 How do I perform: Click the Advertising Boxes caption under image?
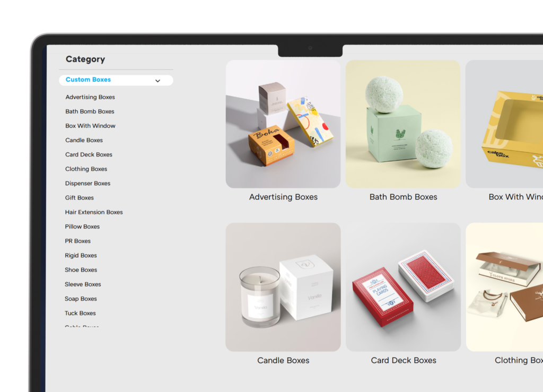tap(283, 197)
